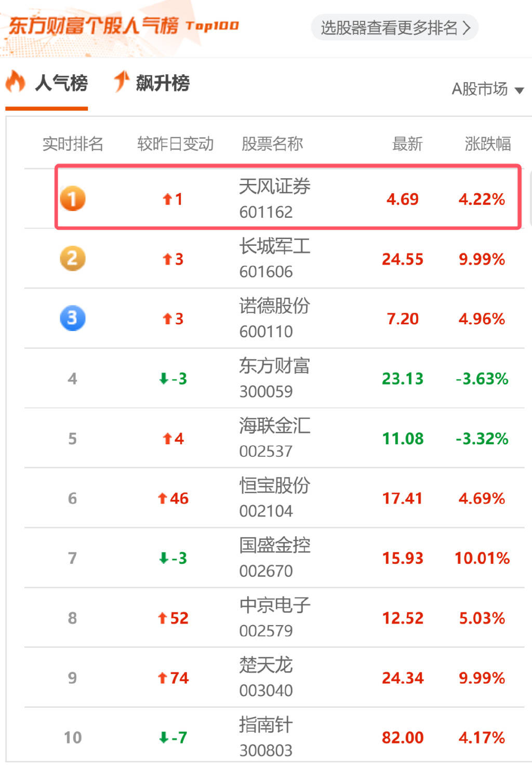The height and width of the screenshot is (769, 532).
Task: Open the A股市场 dropdown
Action: click(481, 89)
